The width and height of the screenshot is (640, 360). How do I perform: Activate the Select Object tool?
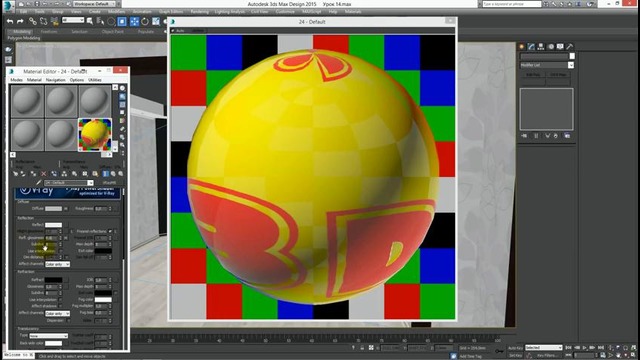tap(90, 21)
